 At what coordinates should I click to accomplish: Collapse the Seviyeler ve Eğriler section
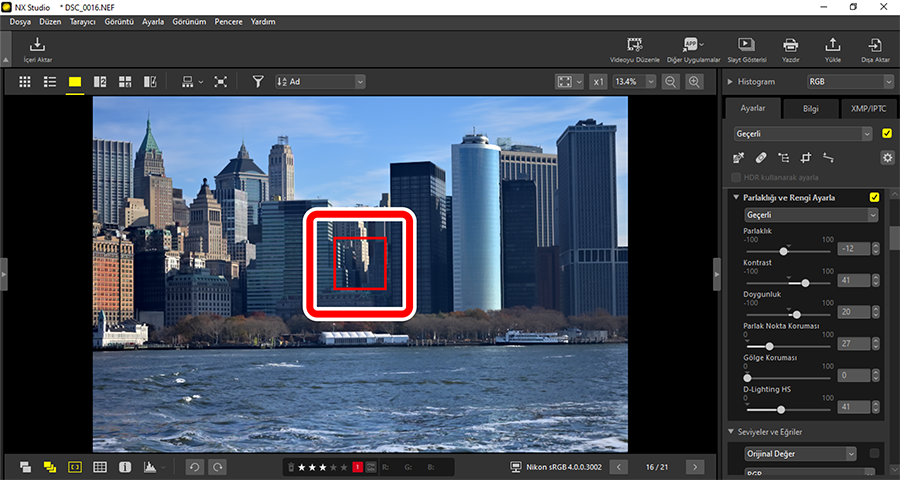point(733,432)
